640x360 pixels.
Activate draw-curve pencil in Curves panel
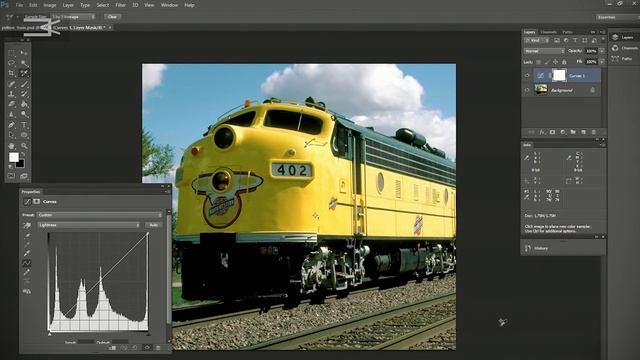[27, 272]
